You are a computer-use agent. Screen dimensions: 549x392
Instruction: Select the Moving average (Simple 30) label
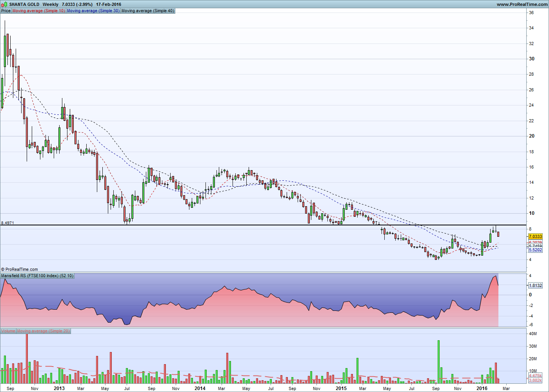93,11
